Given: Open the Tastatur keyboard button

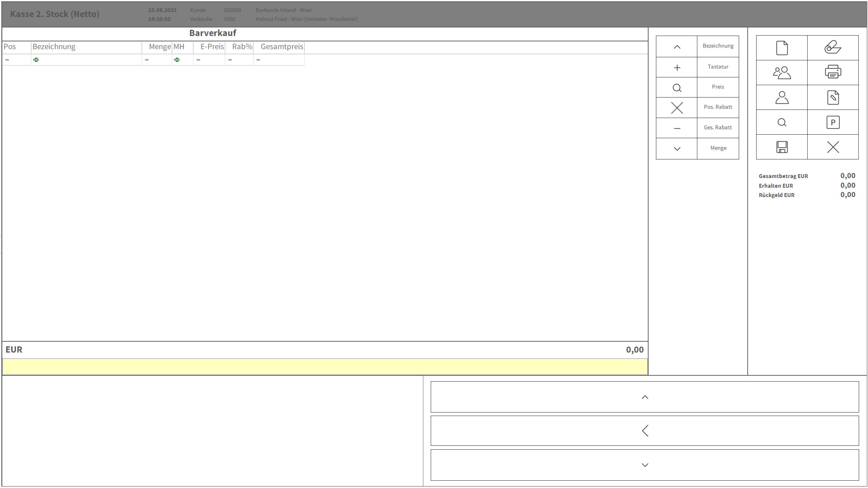Looking at the screenshot, I should tap(718, 67).
